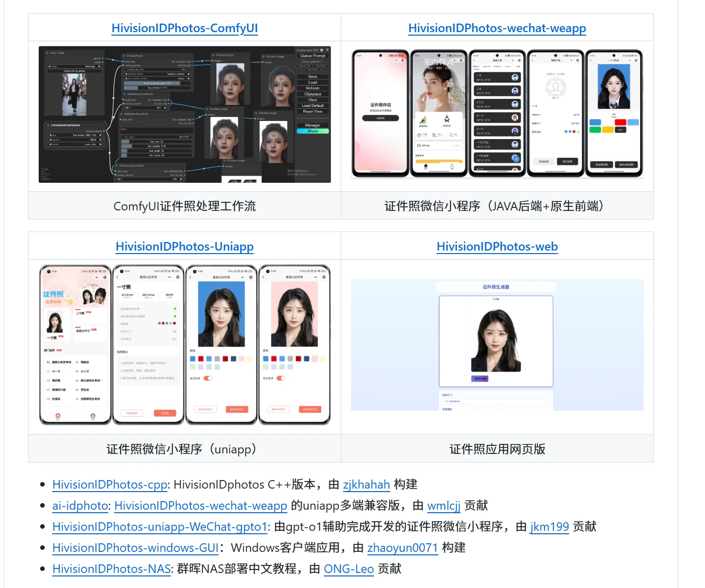Open the HivisionIDPhotos-Uniapp heading link
Image resolution: width=705 pixels, height=588 pixels.
click(x=184, y=247)
